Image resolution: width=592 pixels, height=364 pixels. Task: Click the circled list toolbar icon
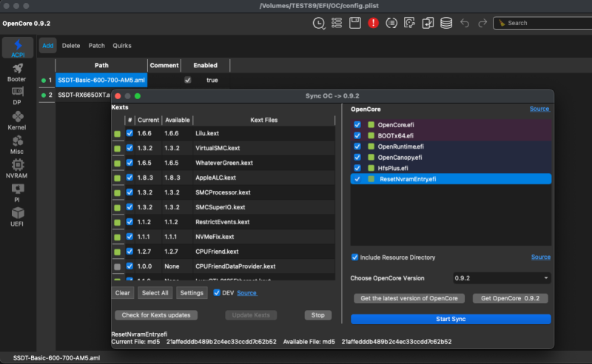pos(391,23)
